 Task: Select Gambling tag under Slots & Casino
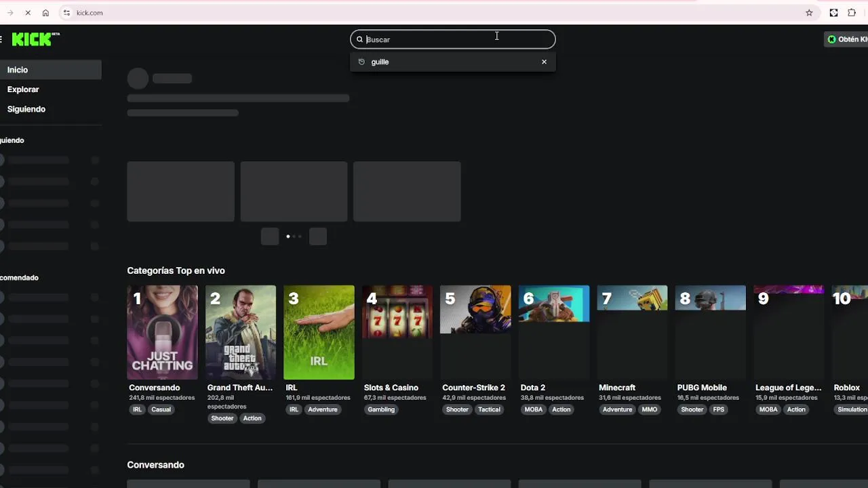pos(381,409)
